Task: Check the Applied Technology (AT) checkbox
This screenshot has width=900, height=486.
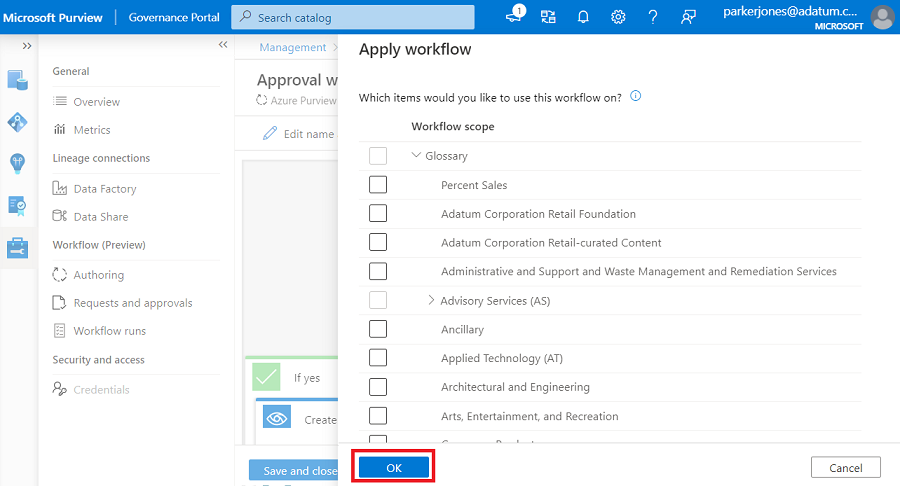Action: coord(378,357)
